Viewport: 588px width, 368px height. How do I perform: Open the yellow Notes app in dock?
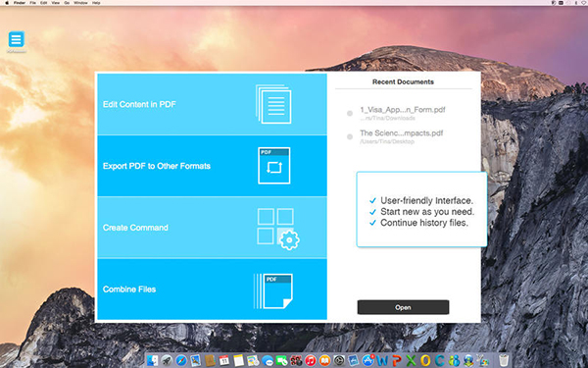pos(238,360)
